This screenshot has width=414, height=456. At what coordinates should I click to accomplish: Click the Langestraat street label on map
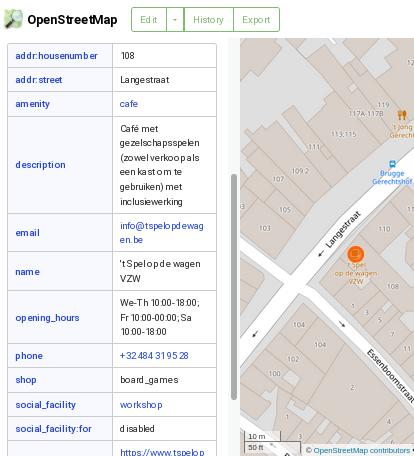(343, 230)
